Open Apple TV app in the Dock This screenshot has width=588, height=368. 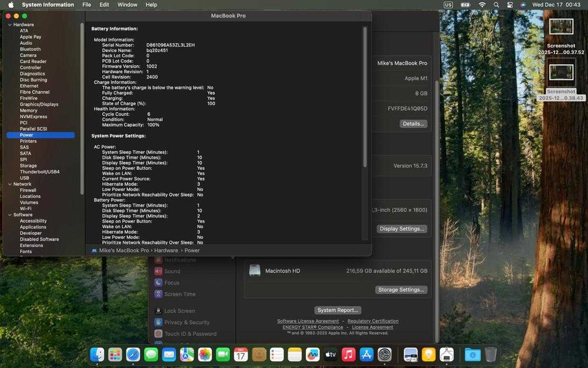coord(330,354)
